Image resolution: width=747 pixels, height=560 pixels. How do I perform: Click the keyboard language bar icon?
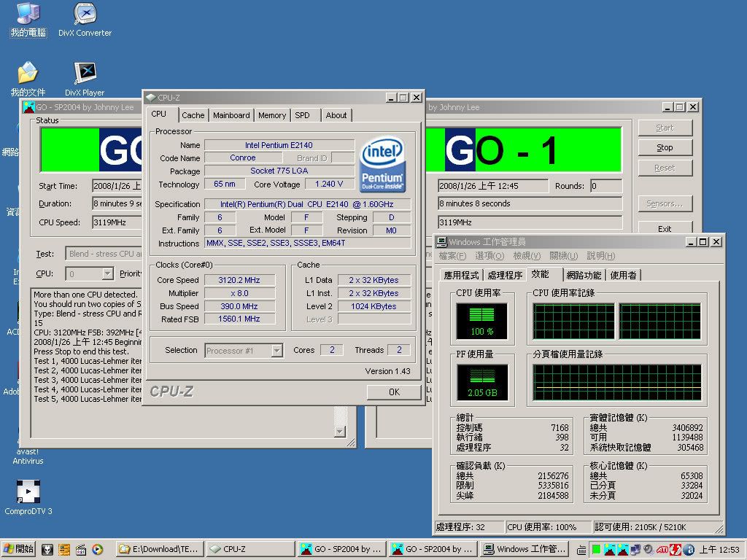tap(581, 550)
